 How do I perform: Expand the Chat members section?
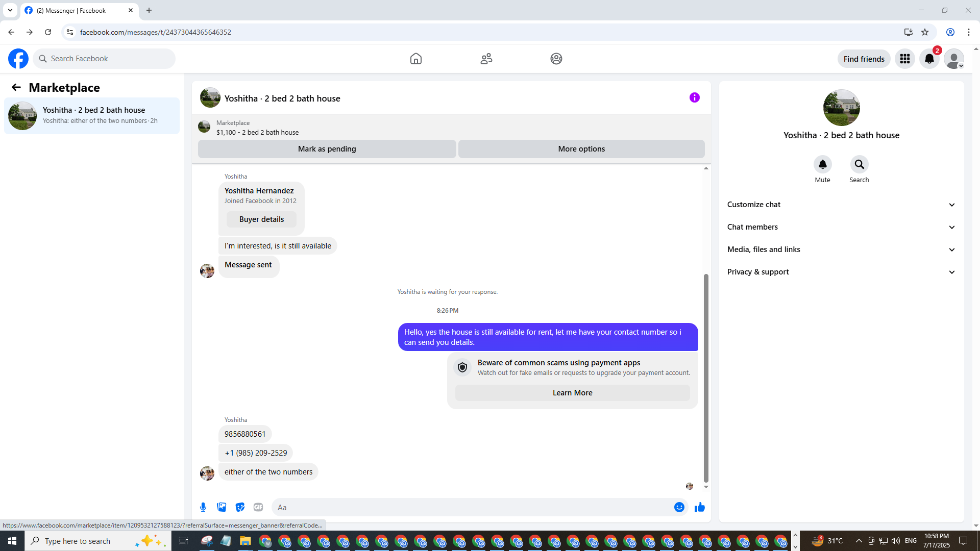pos(841,227)
